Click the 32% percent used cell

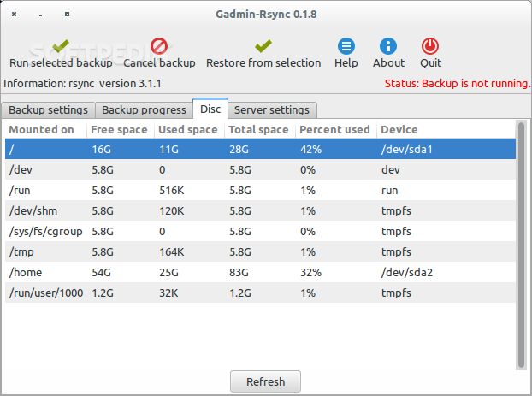(310, 273)
